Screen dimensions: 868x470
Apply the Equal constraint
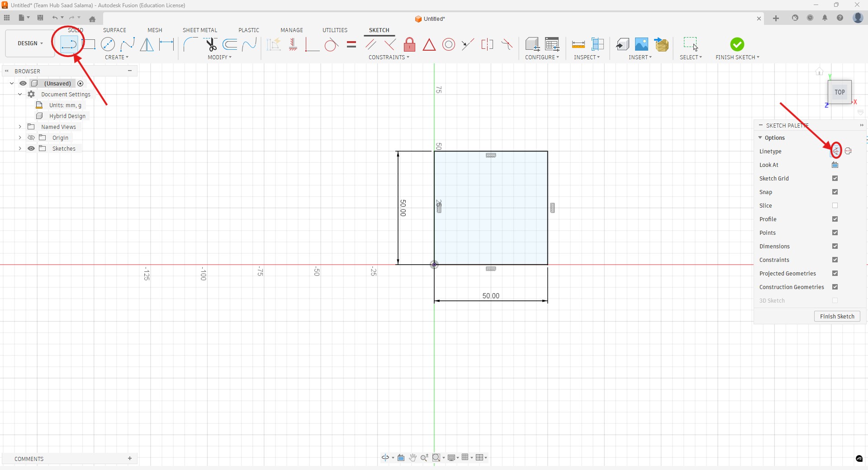point(351,44)
